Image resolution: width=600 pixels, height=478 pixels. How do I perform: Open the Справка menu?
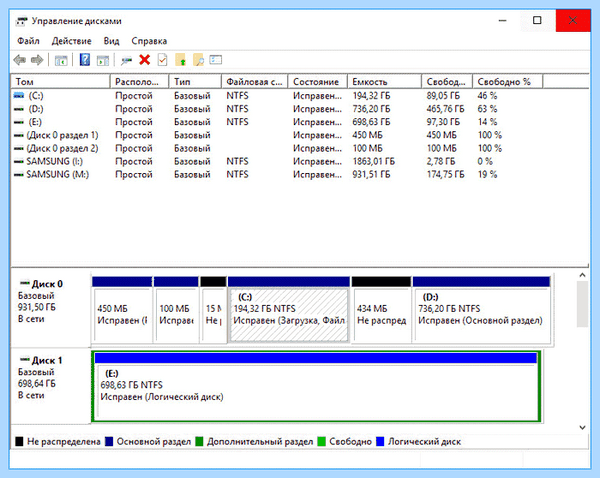(149, 41)
